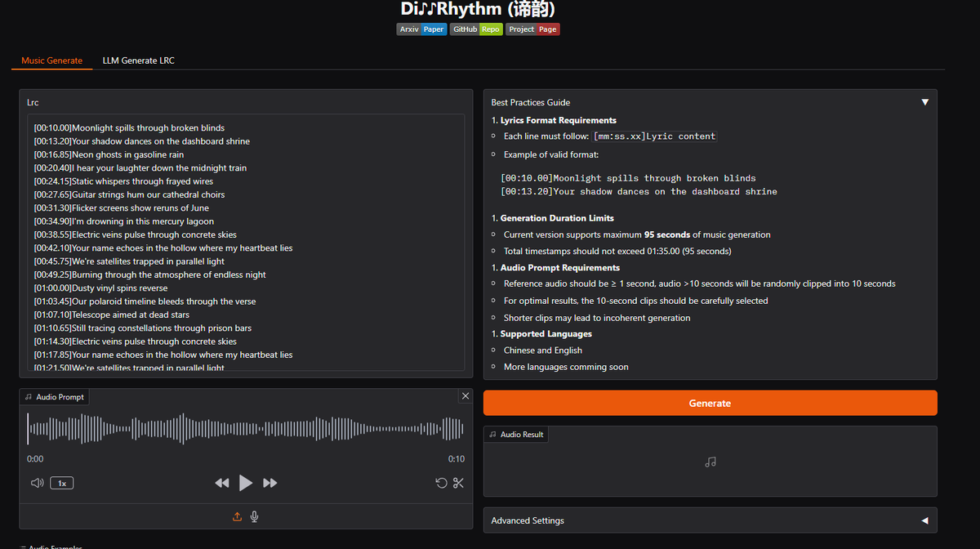Click the orange Generate button
The width and height of the screenshot is (980, 549).
pos(710,403)
